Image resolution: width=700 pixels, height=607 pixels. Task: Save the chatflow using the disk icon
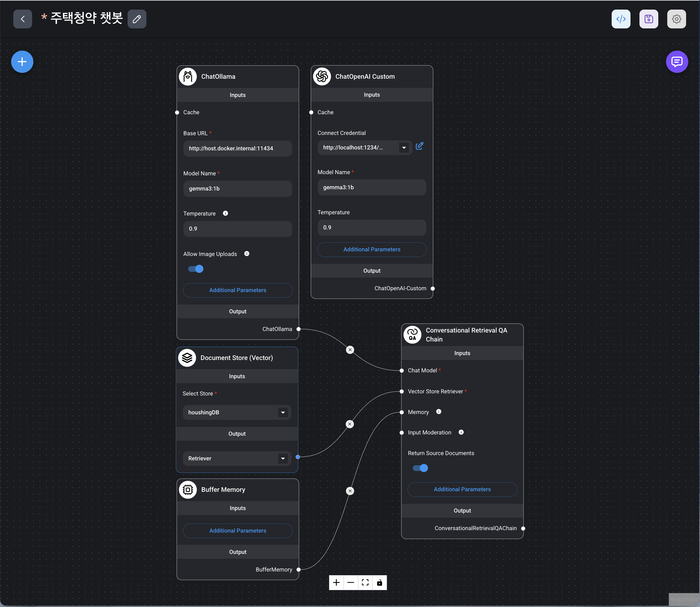tap(648, 19)
